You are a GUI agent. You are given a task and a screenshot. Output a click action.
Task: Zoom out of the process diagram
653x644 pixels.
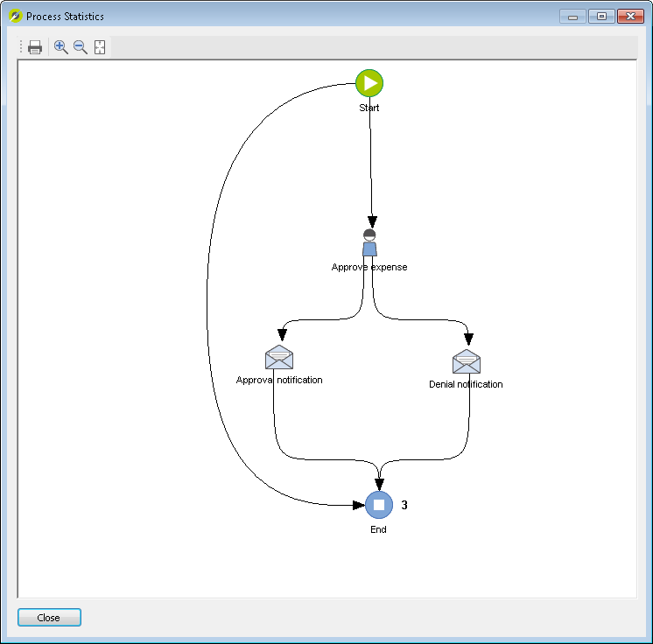coord(80,47)
